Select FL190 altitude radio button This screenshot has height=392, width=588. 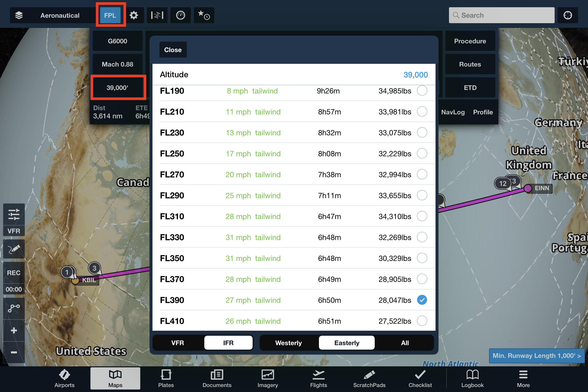[422, 90]
